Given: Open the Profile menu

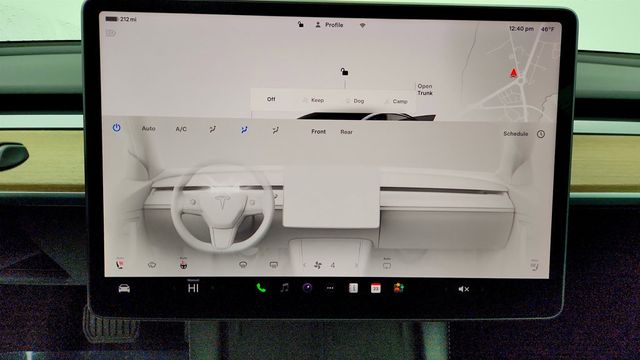Looking at the screenshot, I should pyautogui.click(x=329, y=25).
